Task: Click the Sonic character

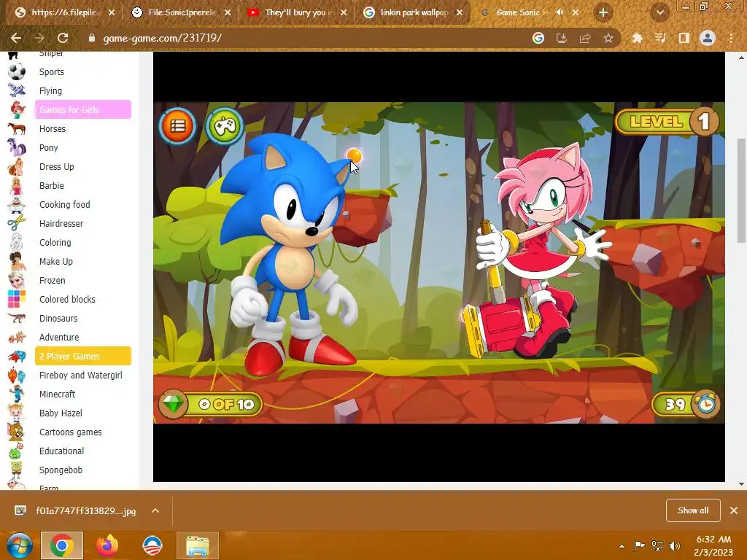Action: click(x=289, y=254)
